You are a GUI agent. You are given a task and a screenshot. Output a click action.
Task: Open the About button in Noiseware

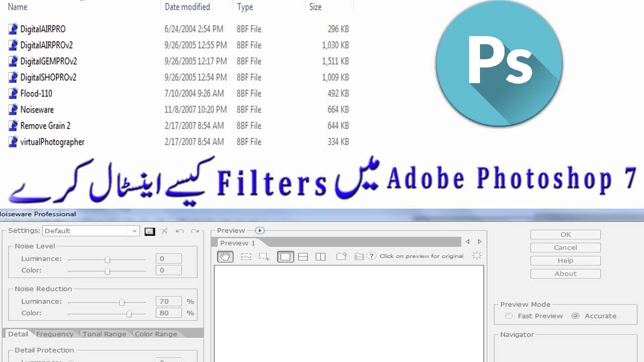(566, 274)
